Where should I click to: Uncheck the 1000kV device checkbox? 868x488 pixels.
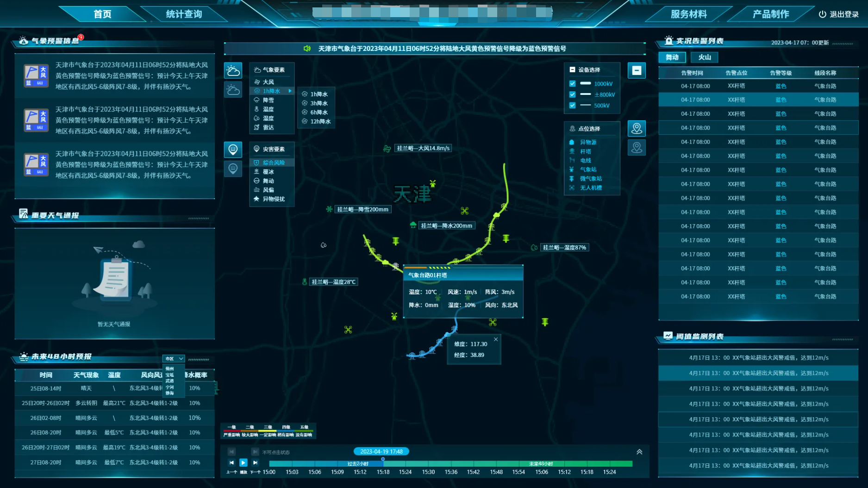click(573, 84)
